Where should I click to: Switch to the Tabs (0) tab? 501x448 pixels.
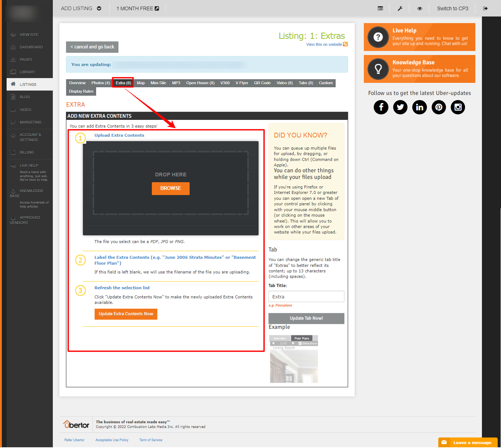click(x=306, y=83)
